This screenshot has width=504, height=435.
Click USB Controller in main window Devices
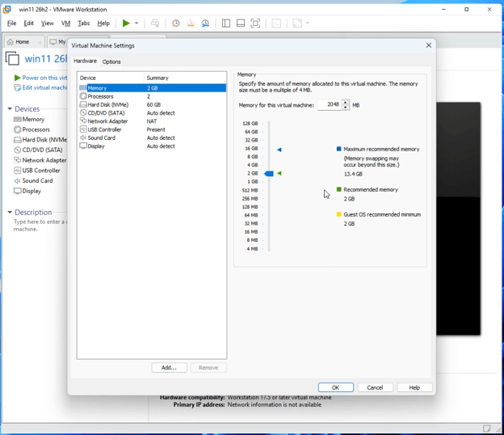click(37, 171)
